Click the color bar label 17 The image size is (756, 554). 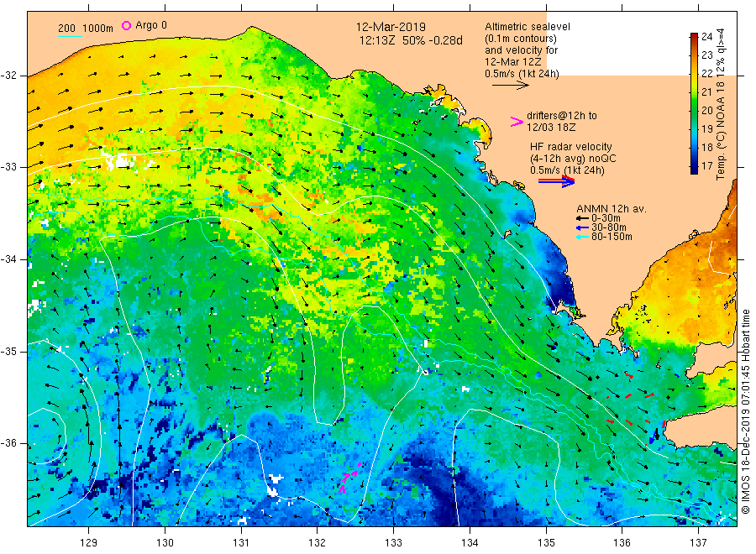click(x=706, y=165)
